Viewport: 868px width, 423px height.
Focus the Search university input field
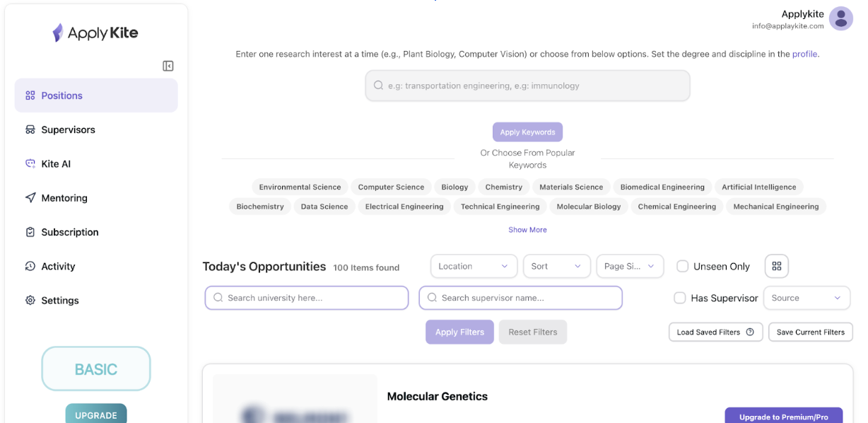307,298
